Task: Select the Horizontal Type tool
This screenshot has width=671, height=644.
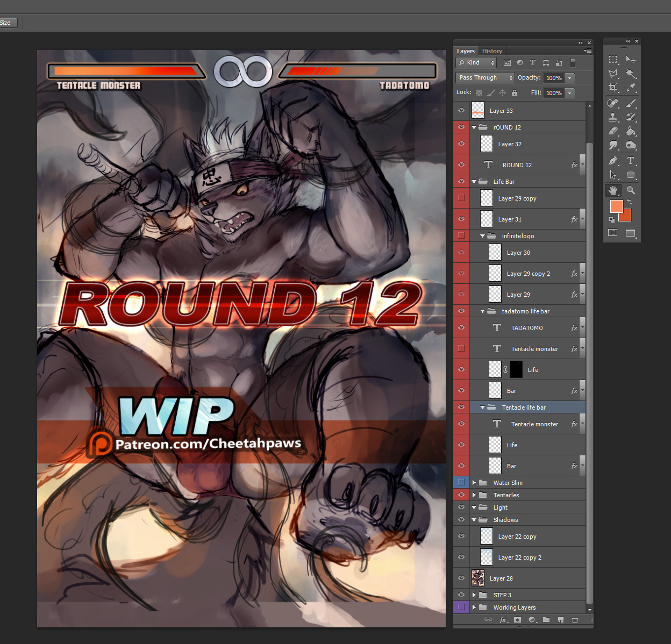Action: tap(631, 161)
